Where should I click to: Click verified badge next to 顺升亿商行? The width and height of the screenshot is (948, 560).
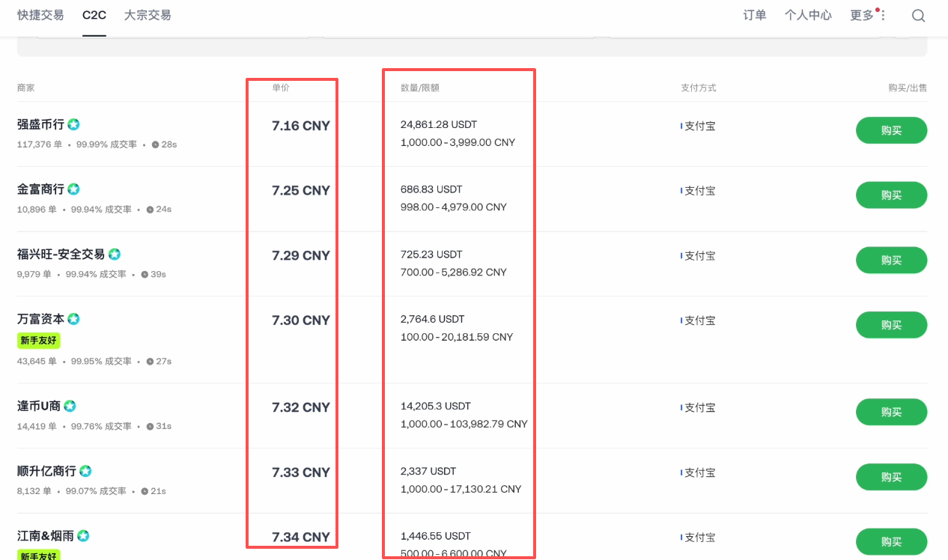click(85, 471)
